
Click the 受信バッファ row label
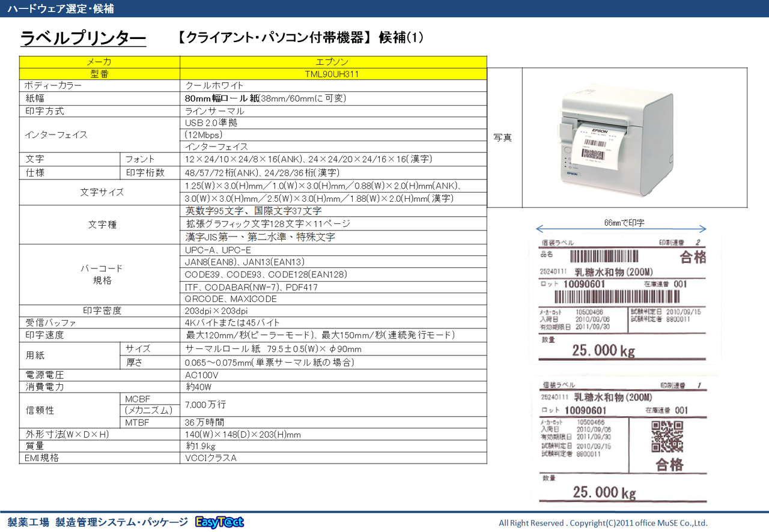pos(51,322)
